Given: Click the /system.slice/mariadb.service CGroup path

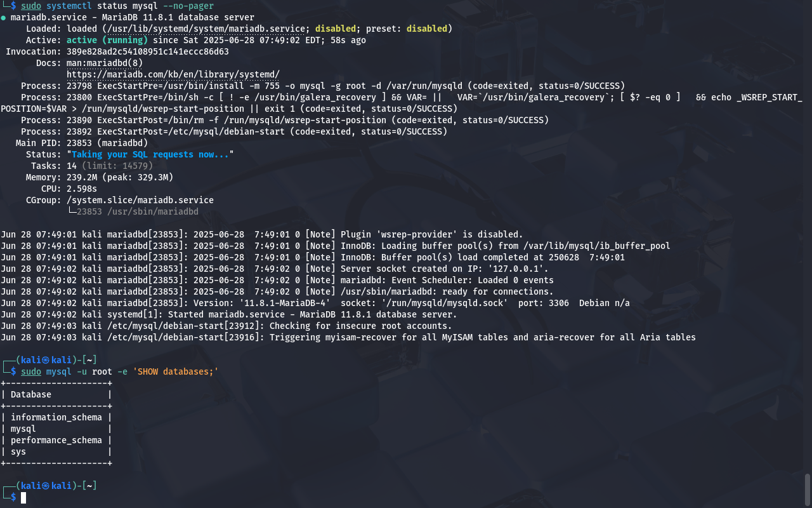Looking at the screenshot, I should coord(140,200).
